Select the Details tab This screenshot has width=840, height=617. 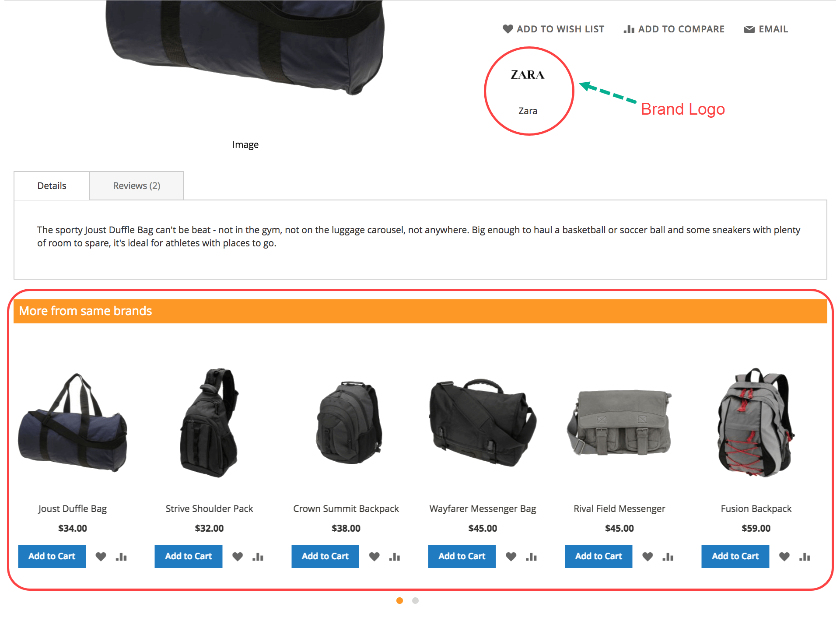(52, 186)
